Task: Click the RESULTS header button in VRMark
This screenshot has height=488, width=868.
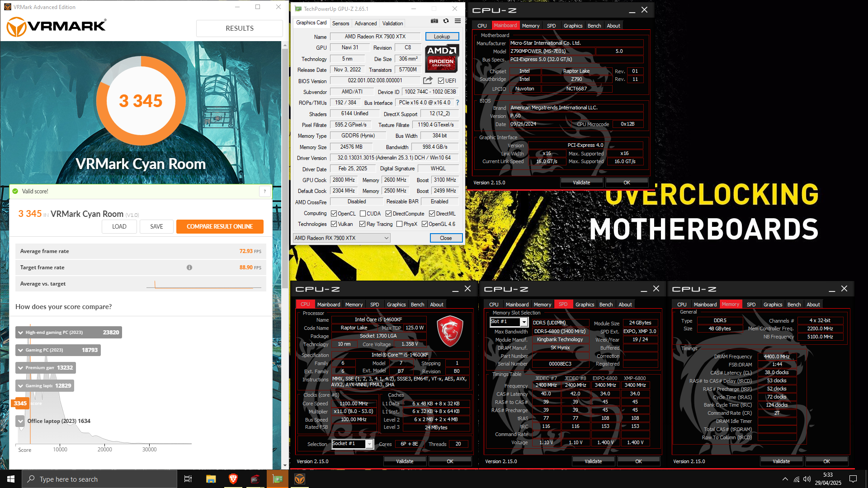Action: [x=239, y=28]
